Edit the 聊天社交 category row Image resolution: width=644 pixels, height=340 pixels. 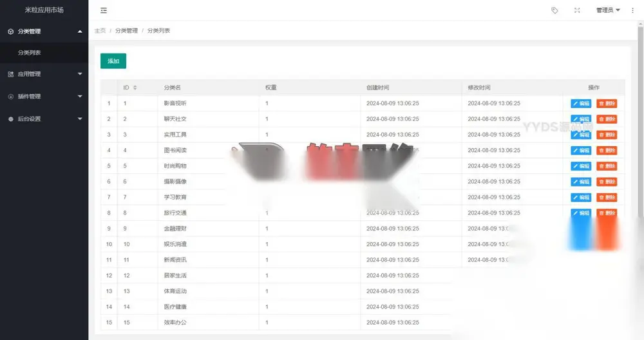(581, 119)
